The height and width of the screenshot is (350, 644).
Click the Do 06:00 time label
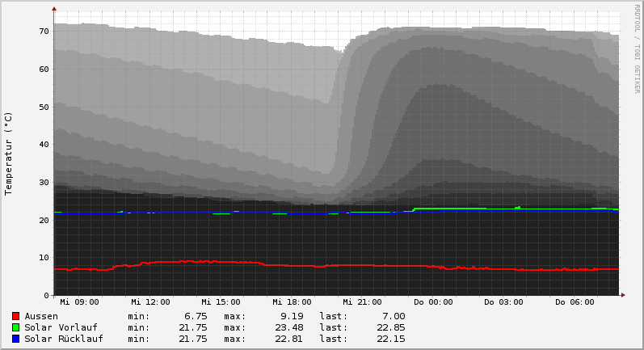coord(575,302)
